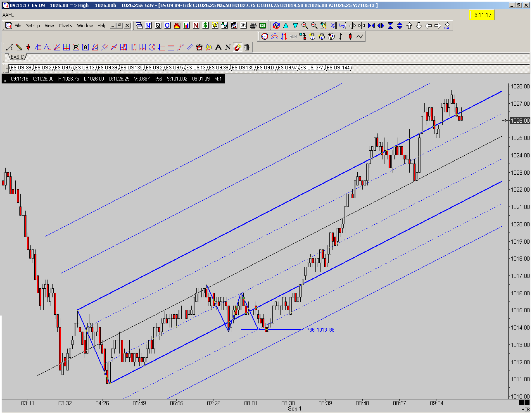Click the zoom out magnifier icon
The width and height of the screenshot is (532, 413).
314,26
